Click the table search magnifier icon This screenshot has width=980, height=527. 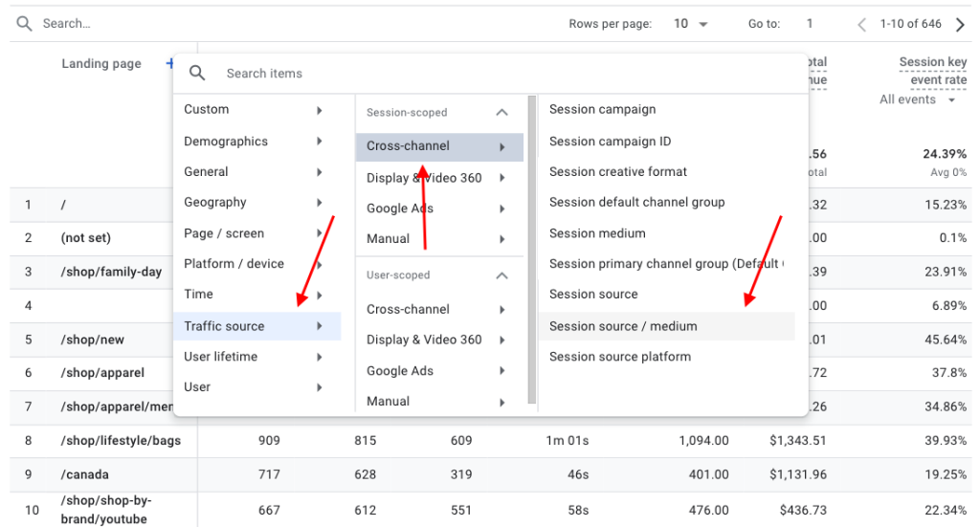(24, 23)
